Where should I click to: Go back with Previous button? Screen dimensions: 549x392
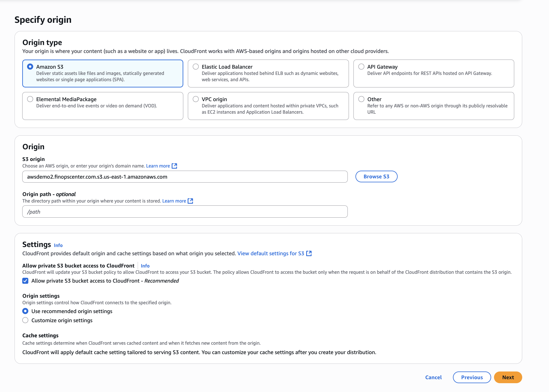coord(472,377)
